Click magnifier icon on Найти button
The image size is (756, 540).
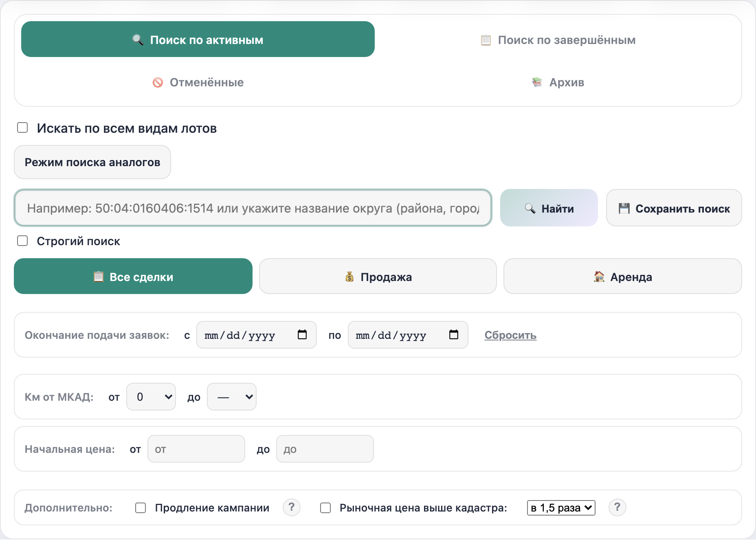(530, 209)
